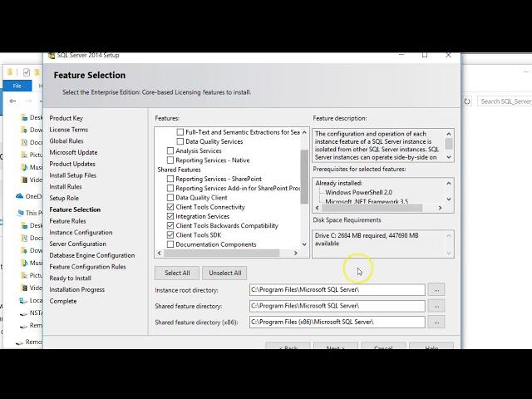This screenshot has width=532, height=399.
Task: Select Database Engine Configuration step
Action: point(92,255)
